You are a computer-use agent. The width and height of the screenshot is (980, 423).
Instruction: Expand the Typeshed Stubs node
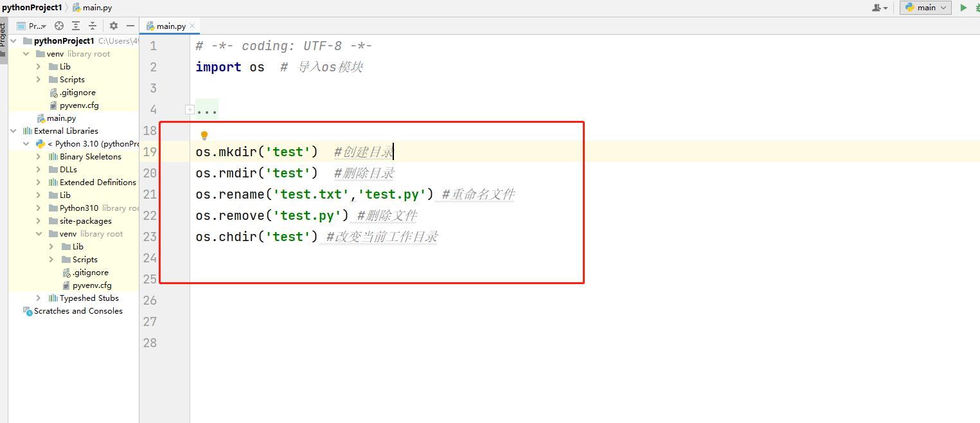(39, 298)
